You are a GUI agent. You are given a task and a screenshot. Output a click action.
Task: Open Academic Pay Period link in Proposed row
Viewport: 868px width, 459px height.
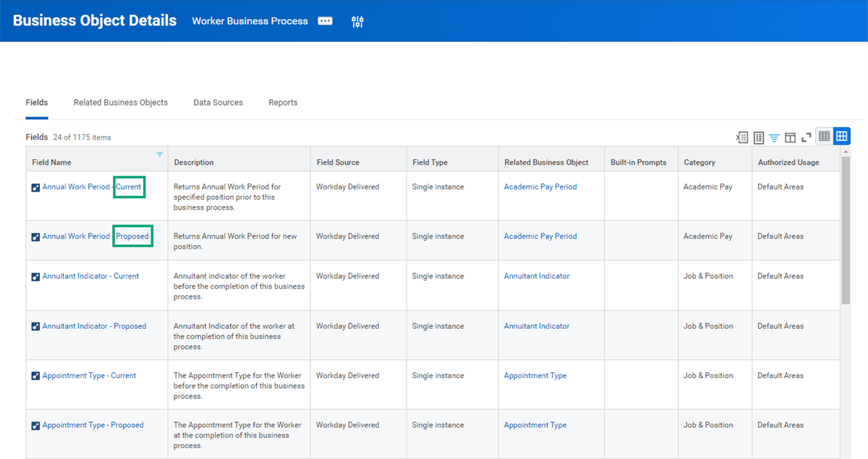[x=540, y=236]
